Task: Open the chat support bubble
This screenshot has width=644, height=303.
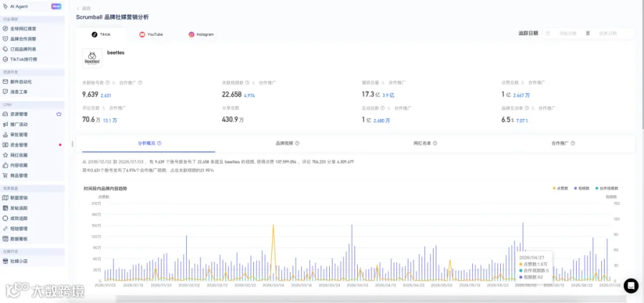Action: (631, 286)
